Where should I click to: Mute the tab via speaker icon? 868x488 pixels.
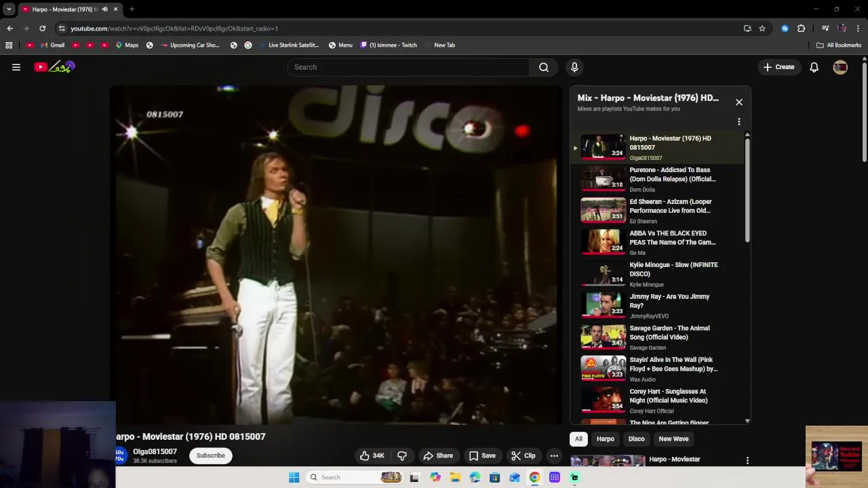pyautogui.click(x=104, y=9)
